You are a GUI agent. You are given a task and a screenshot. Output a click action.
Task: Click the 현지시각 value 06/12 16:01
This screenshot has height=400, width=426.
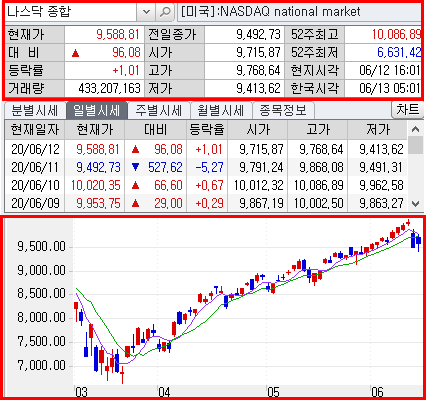click(x=389, y=71)
